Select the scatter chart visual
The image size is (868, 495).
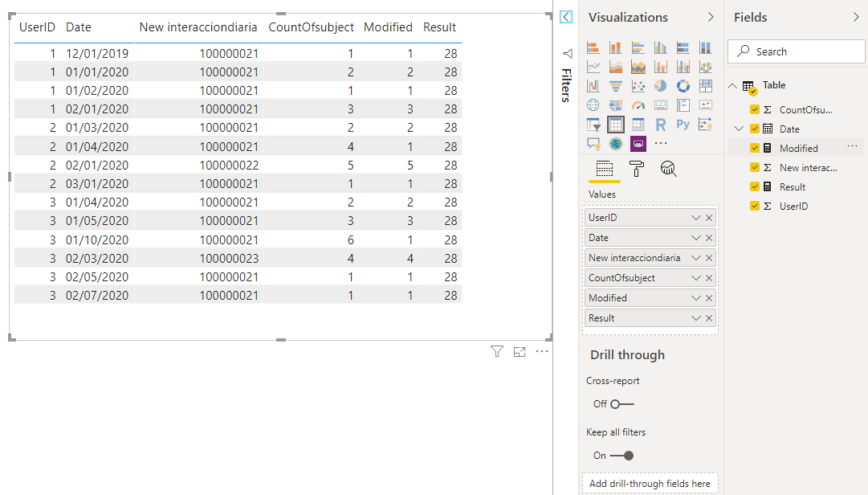tap(638, 86)
